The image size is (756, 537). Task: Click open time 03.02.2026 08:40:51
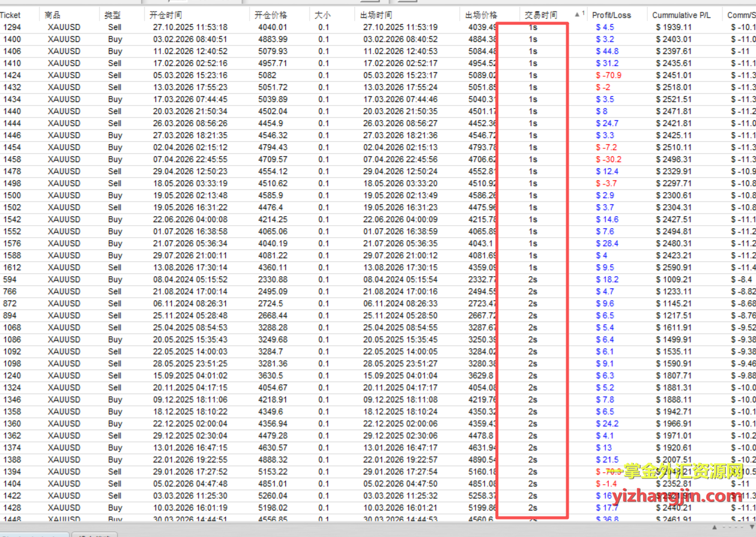click(190, 39)
